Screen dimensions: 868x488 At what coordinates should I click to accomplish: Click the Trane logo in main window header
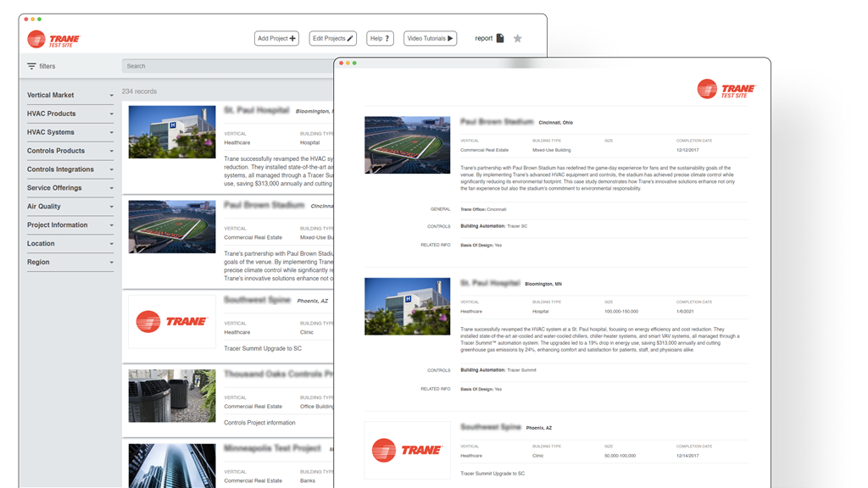pos(53,39)
